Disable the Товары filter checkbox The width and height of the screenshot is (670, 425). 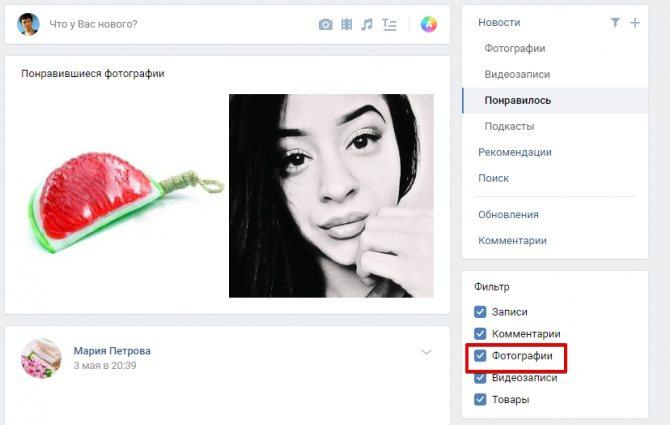coord(480,399)
